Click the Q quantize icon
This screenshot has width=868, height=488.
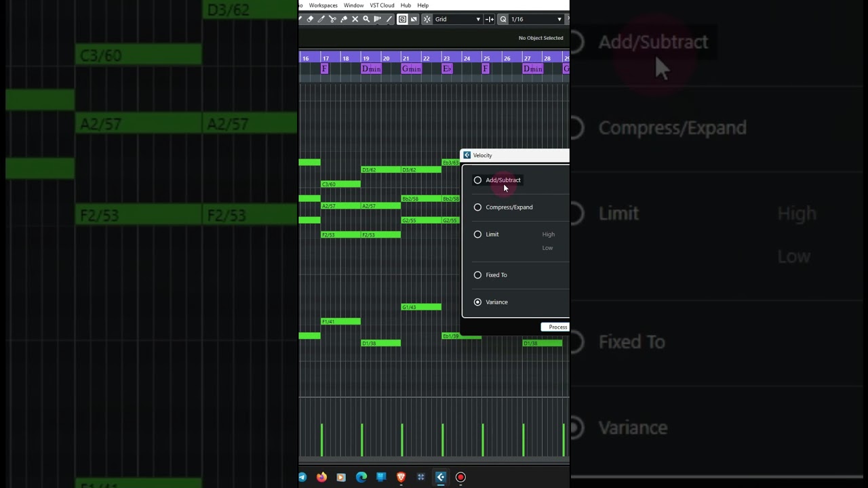click(x=503, y=19)
